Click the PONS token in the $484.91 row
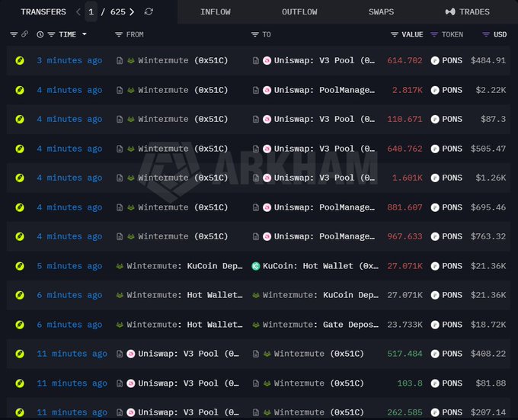 pos(452,60)
